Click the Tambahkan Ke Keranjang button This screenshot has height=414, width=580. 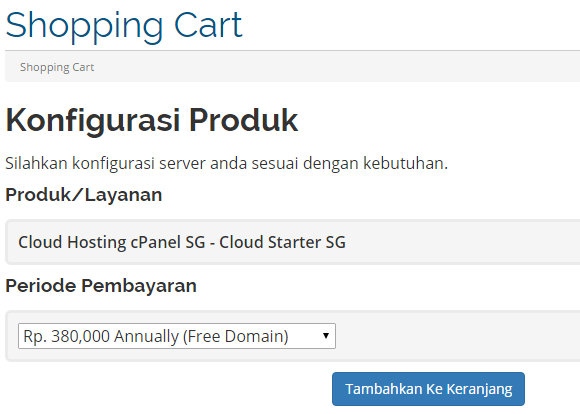coord(428,389)
